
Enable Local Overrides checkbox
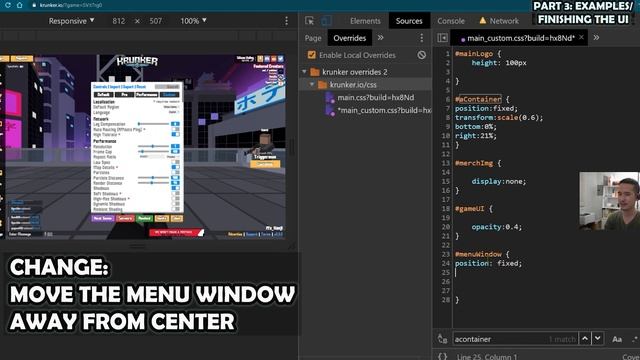coord(311,55)
